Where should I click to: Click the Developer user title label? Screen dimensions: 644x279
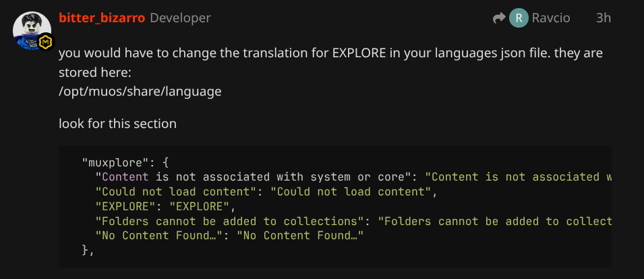point(180,18)
